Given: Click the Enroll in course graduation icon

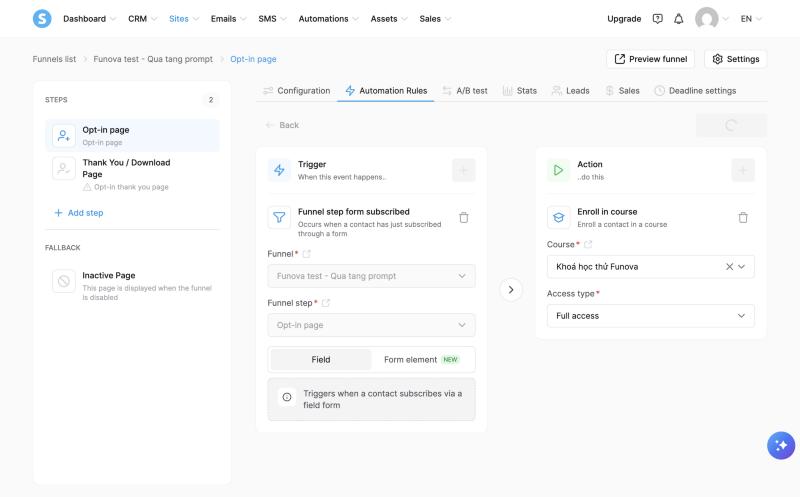Looking at the screenshot, I should coord(558,217).
